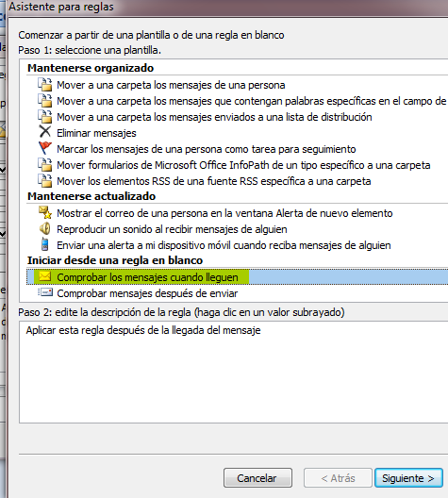The width and height of the screenshot is (448, 498).
Task: Click the '< Atrás' button
Action: [x=338, y=477]
